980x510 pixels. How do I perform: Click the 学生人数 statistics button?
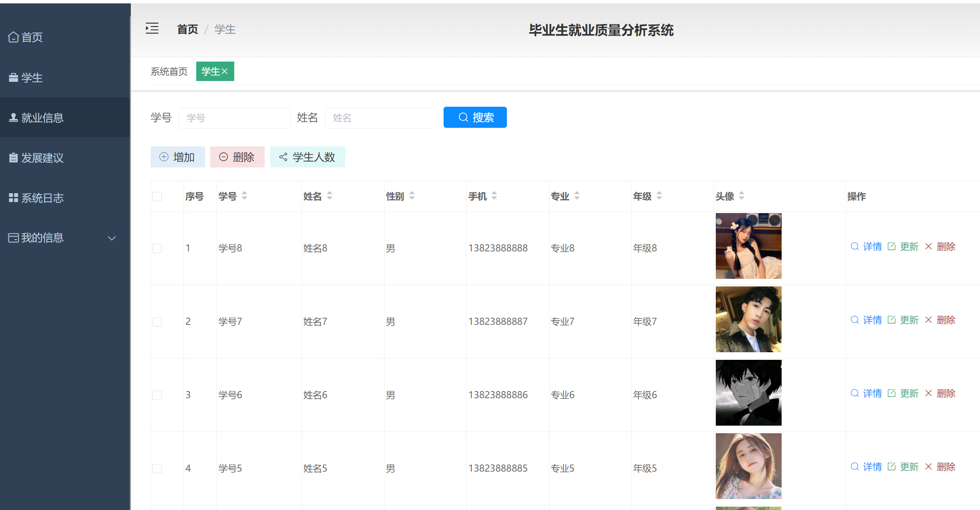tap(307, 157)
